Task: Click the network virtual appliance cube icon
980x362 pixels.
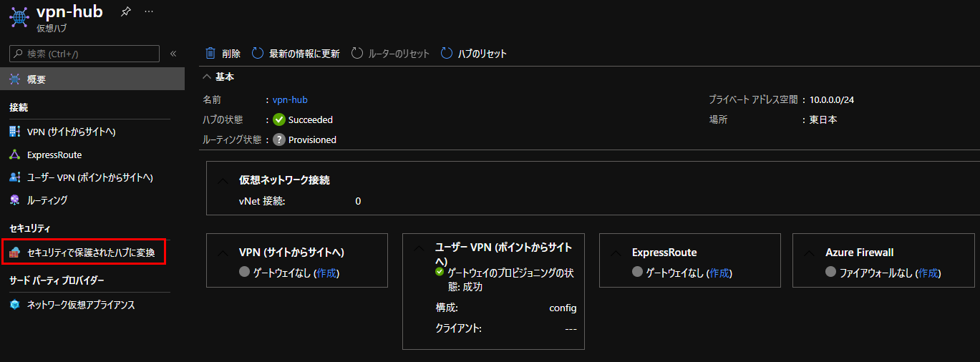Action: pyautogui.click(x=14, y=305)
